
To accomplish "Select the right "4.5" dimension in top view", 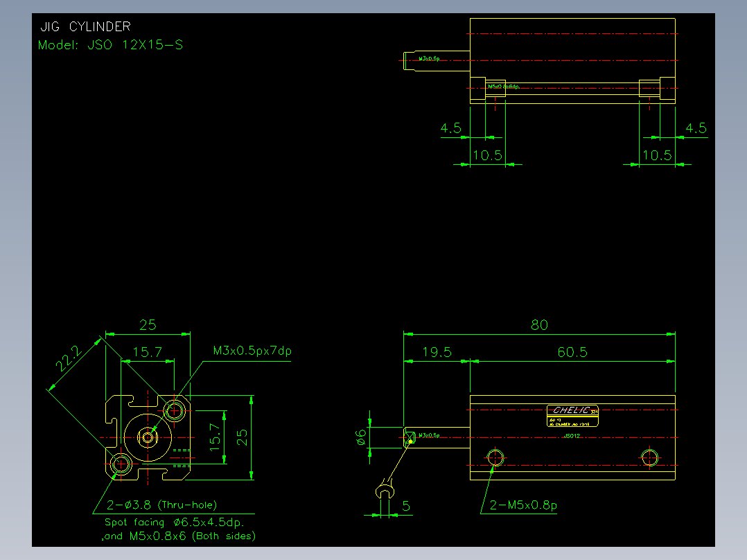I will pyautogui.click(x=696, y=128).
